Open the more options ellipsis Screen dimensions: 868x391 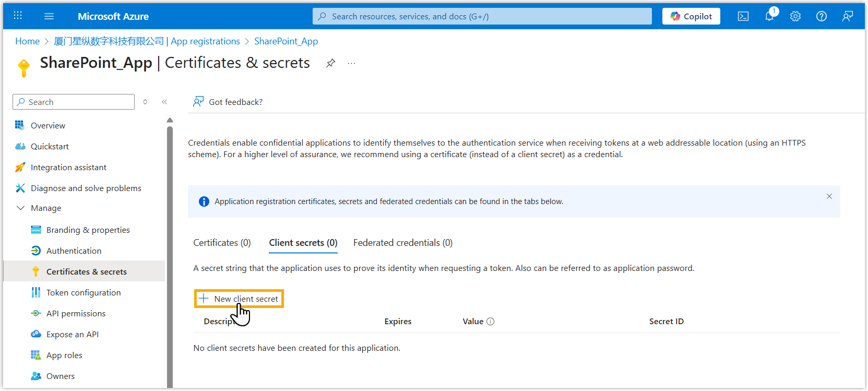tap(351, 63)
